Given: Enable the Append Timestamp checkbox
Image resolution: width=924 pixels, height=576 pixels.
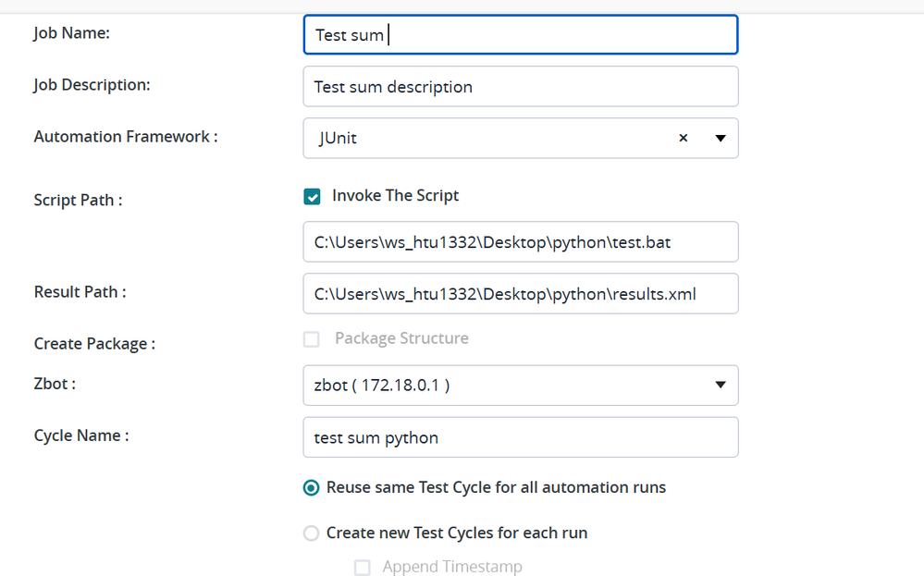Looking at the screenshot, I should pos(363,568).
